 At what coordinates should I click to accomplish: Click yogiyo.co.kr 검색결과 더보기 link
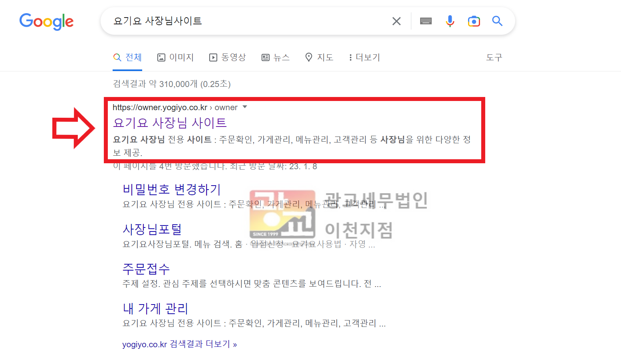[x=180, y=344]
